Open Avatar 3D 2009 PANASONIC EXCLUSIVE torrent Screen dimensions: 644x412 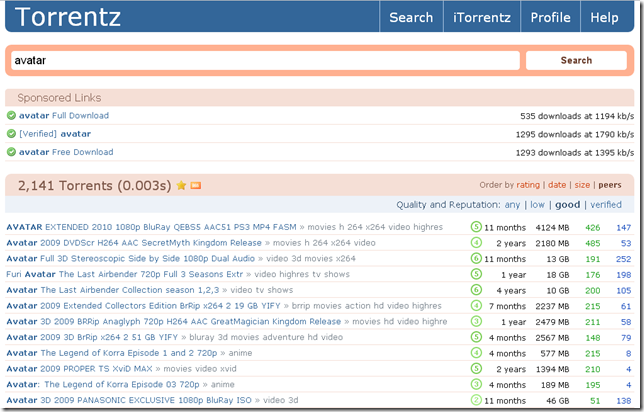129,400
